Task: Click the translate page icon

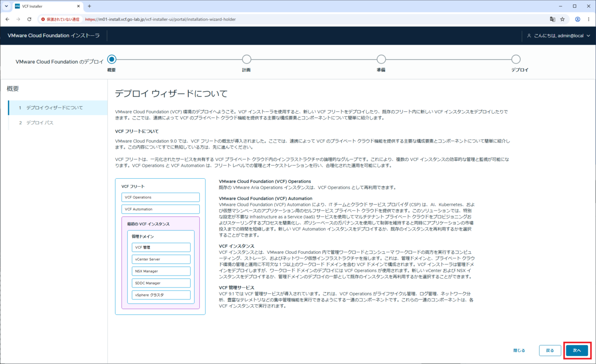Action: (x=552, y=19)
